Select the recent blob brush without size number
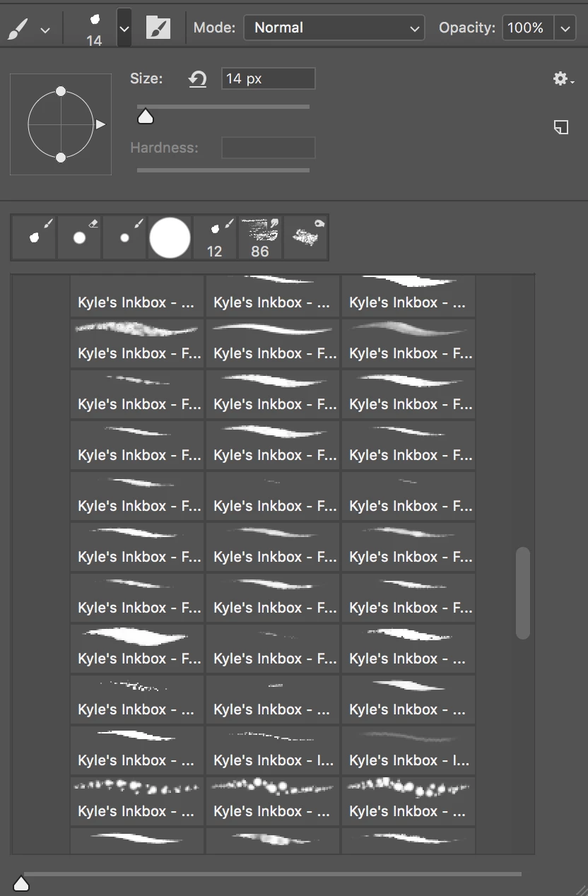Screen dimensions: 588x896 tap(34, 237)
